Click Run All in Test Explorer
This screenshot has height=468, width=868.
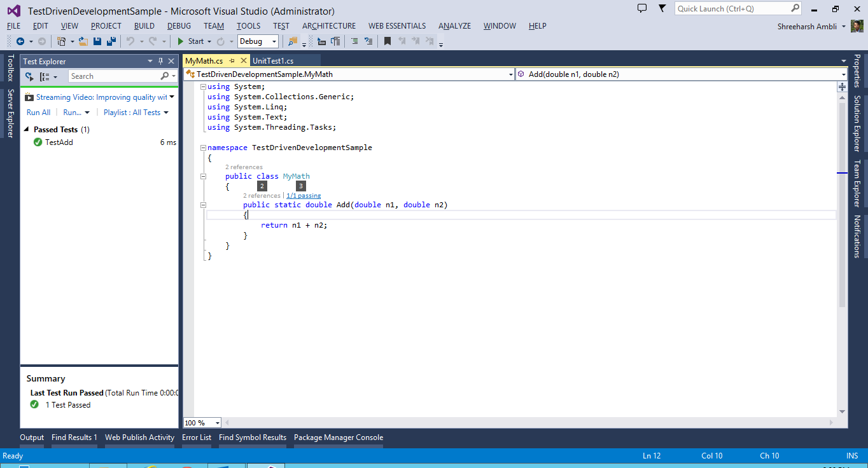tap(38, 113)
